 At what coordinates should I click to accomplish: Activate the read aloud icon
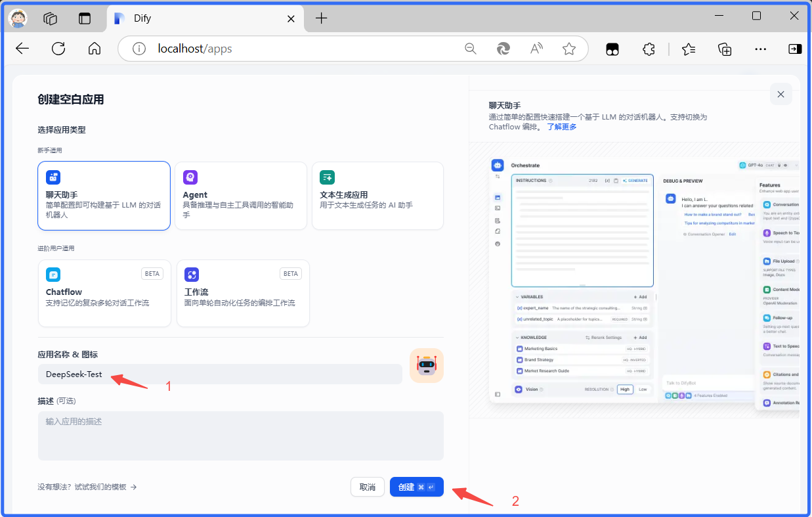536,49
